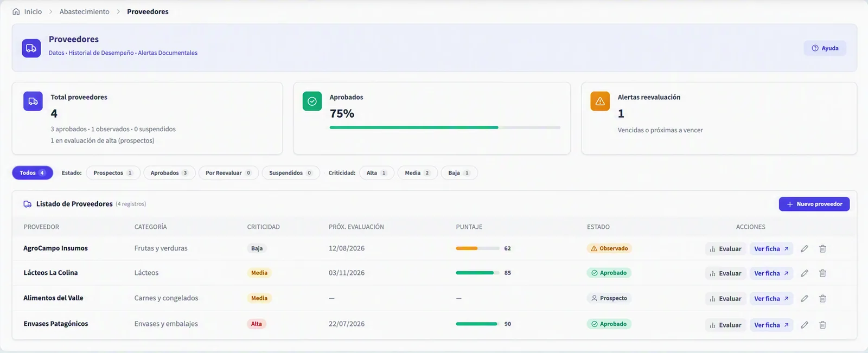Edit AgroCampo Insumos with pencil icon
The height and width of the screenshot is (353, 868).
[x=805, y=249]
